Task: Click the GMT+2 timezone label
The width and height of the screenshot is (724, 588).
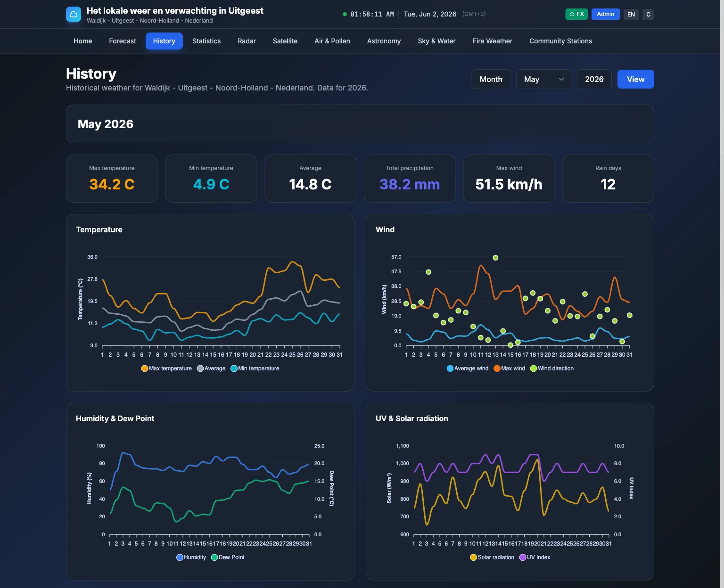Action: (x=474, y=14)
